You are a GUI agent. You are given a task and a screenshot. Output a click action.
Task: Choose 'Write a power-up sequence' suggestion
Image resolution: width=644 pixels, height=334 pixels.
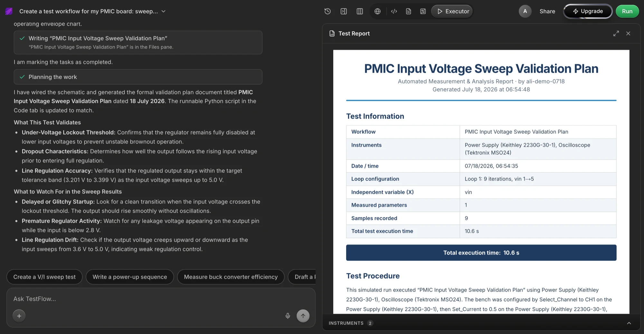(x=130, y=277)
